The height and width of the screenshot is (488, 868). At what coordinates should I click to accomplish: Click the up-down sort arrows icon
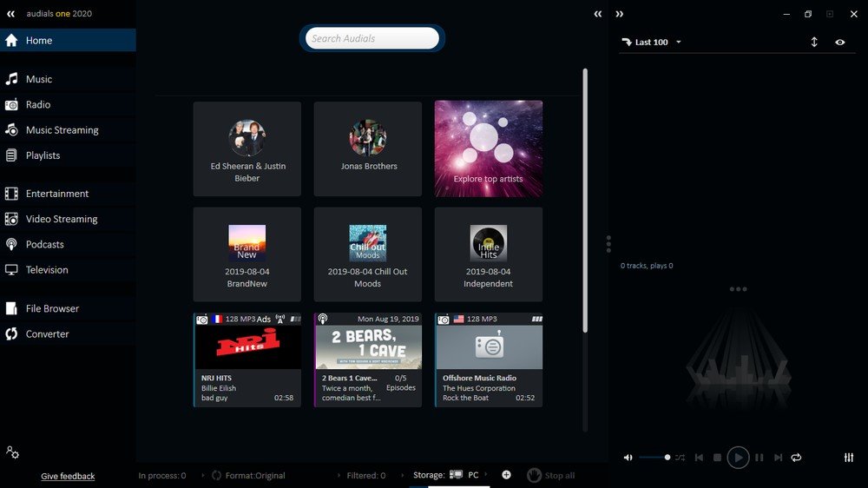click(x=814, y=42)
